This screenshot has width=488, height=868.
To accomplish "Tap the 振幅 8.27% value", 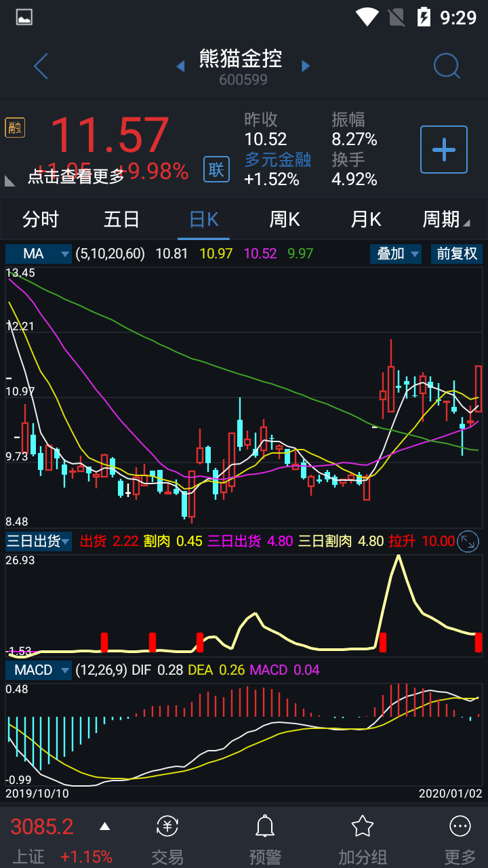I will pyautogui.click(x=354, y=139).
